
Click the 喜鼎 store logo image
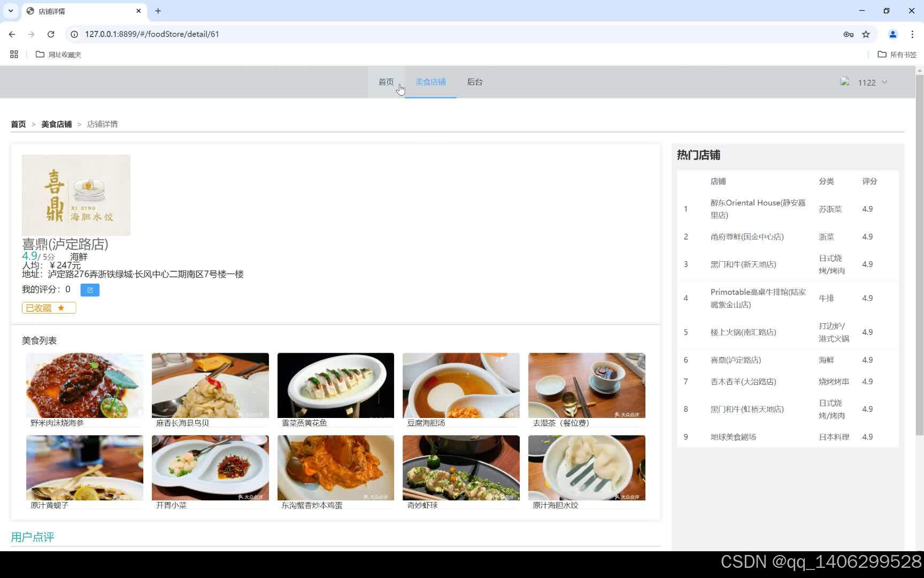tap(76, 195)
